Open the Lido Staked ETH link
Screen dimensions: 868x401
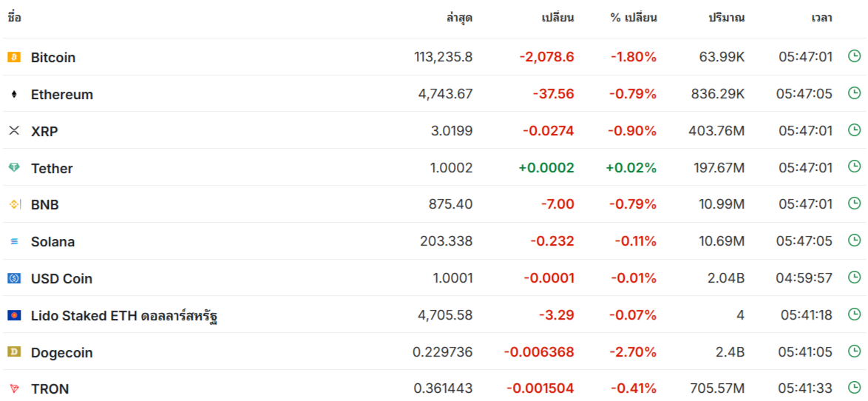[124, 316]
